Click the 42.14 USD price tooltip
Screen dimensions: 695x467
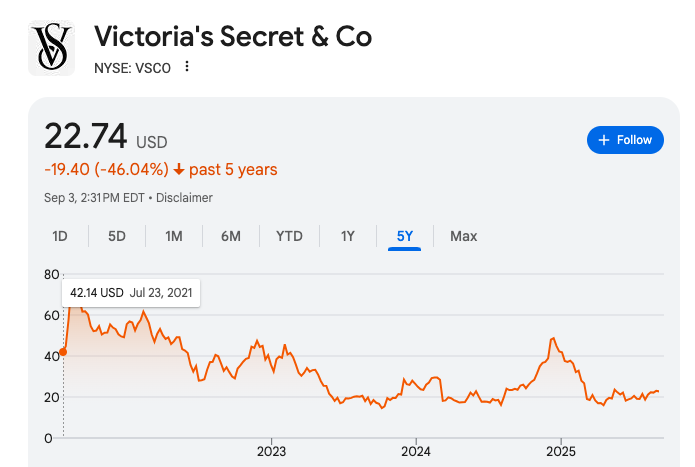coord(131,293)
